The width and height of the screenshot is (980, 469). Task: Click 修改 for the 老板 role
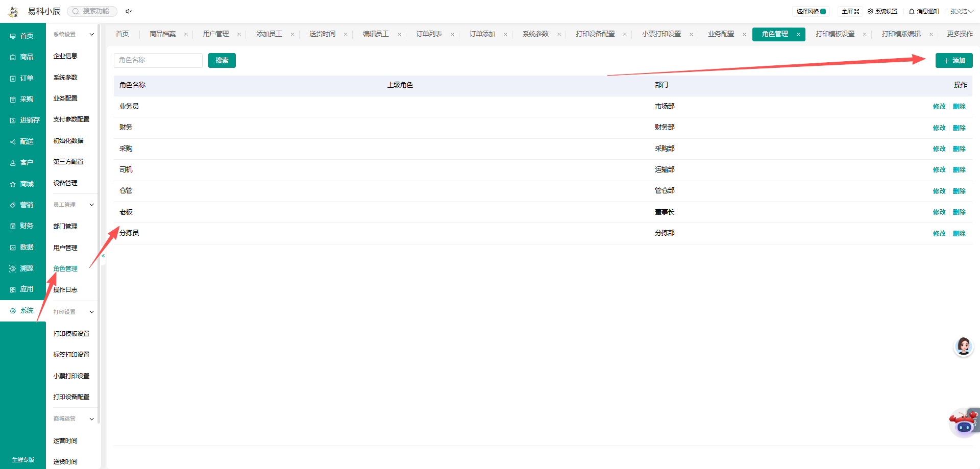point(939,212)
